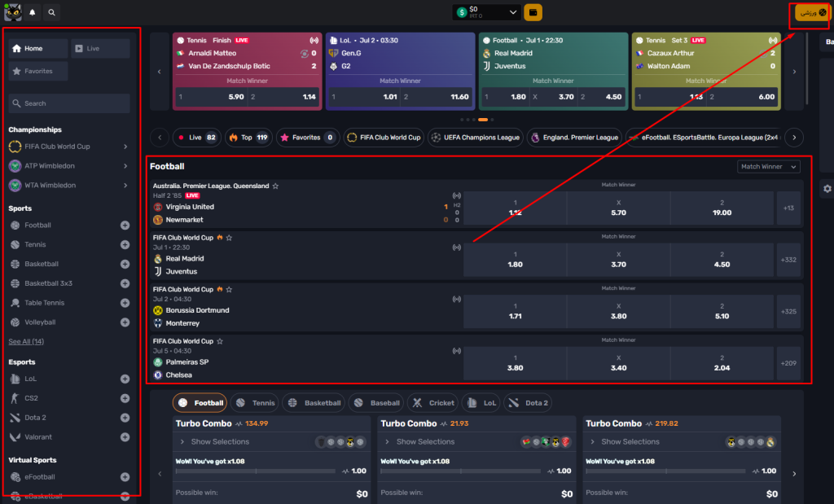
Task: Open the Match Winner market dropdown
Action: [x=769, y=166]
